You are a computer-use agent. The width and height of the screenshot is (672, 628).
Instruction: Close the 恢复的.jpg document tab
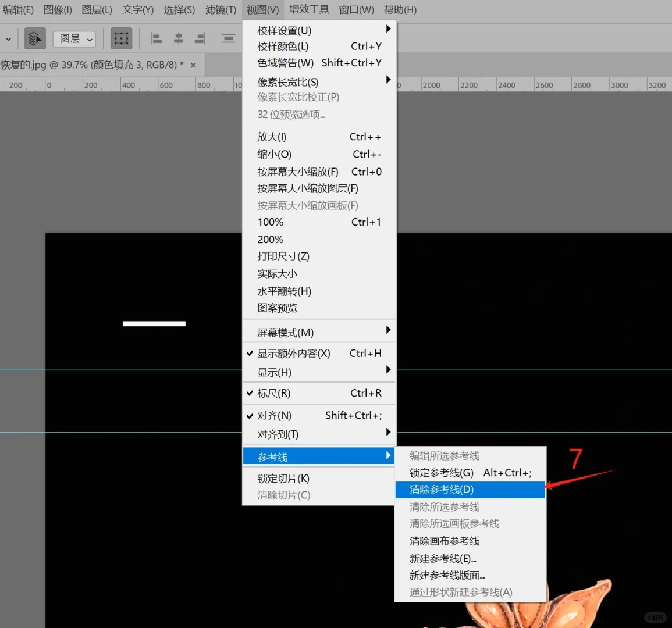coord(193,65)
